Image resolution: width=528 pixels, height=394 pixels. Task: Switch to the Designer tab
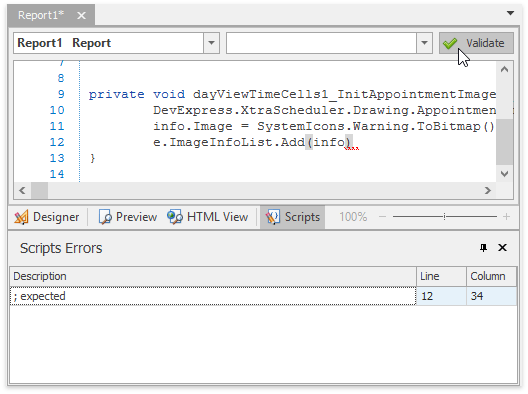[x=47, y=217]
